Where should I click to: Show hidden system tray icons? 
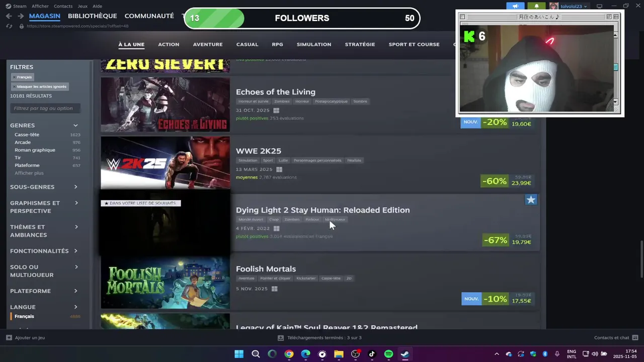pos(497,354)
